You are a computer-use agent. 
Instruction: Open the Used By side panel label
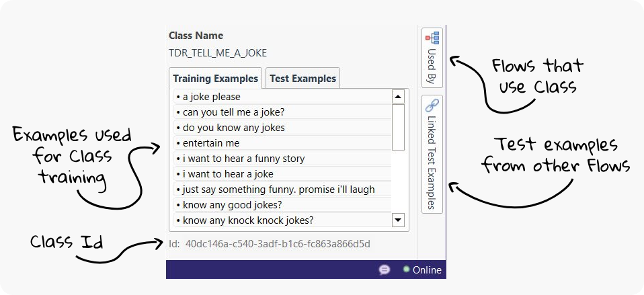[432, 66]
